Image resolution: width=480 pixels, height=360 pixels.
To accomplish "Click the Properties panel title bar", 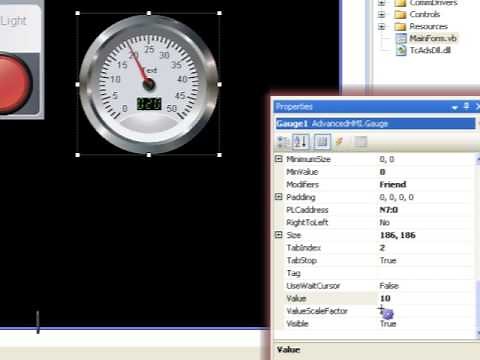I will click(377, 107).
